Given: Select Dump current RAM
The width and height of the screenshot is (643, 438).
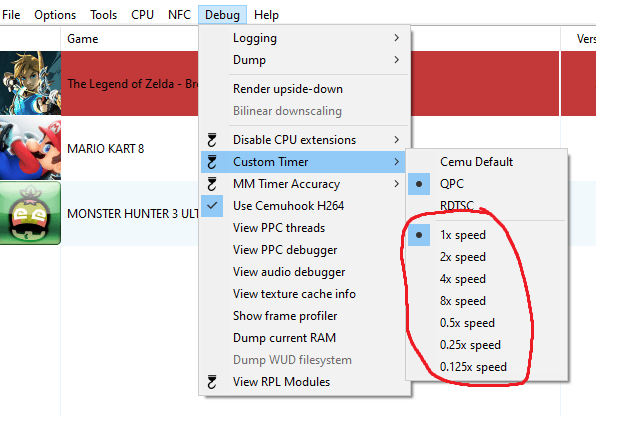Looking at the screenshot, I should click(305, 338).
